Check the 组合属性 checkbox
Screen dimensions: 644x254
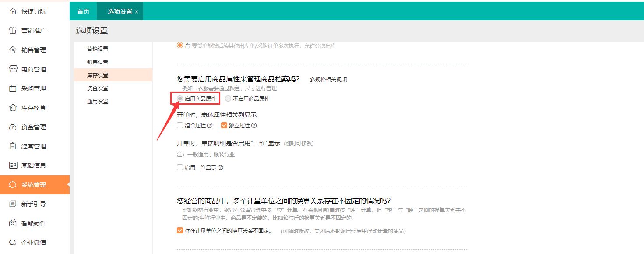pos(180,126)
